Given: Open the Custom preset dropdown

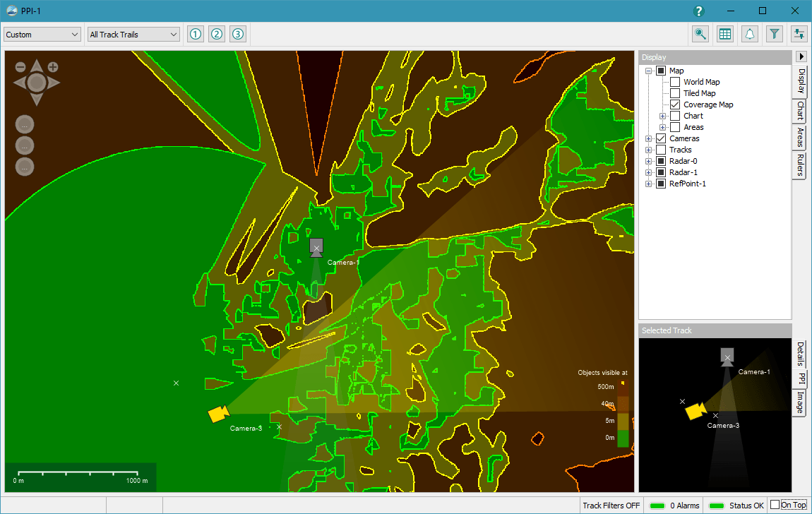Looking at the screenshot, I should click(x=41, y=33).
